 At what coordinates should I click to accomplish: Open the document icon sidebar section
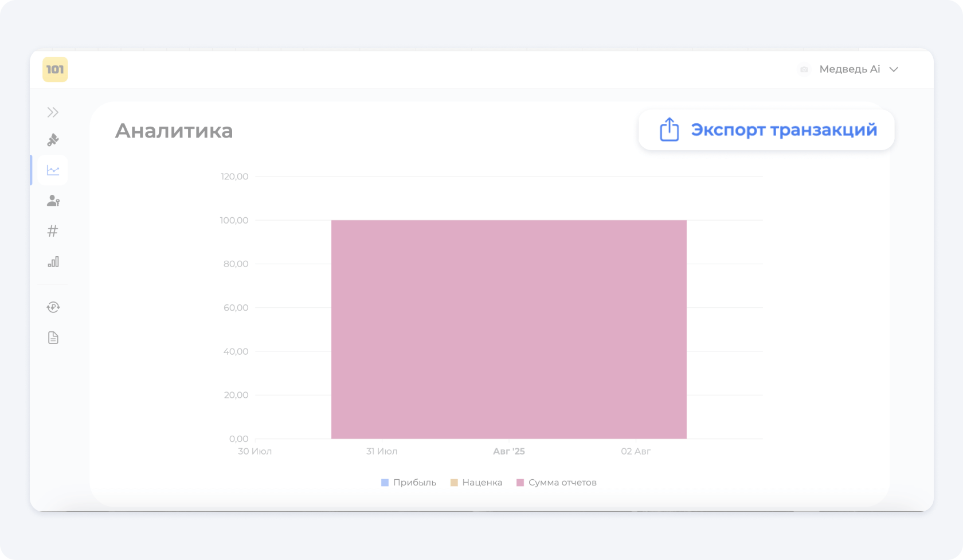coord(53,338)
